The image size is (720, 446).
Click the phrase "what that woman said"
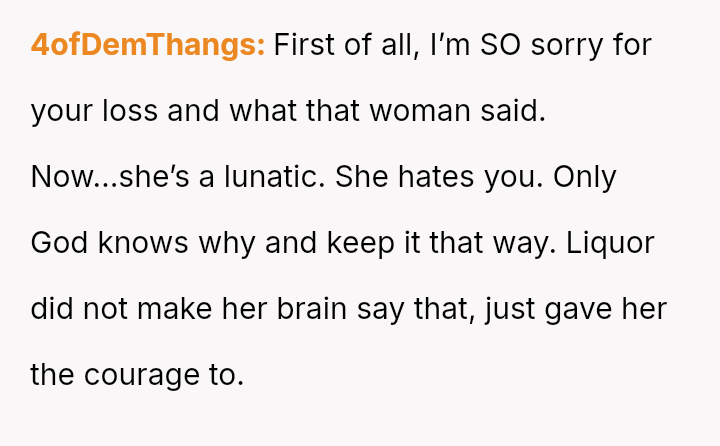click(386, 111)
